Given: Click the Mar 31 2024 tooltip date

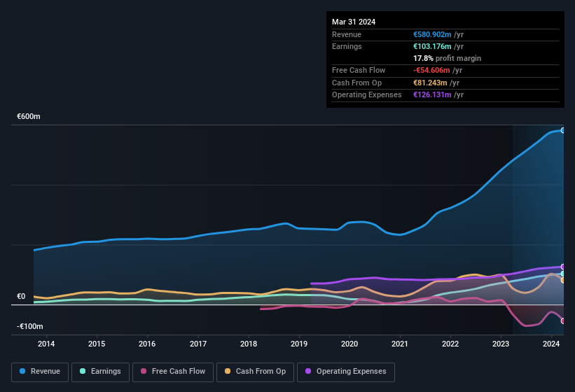Looking at the screenshot, I should click(x=354, y=22).
